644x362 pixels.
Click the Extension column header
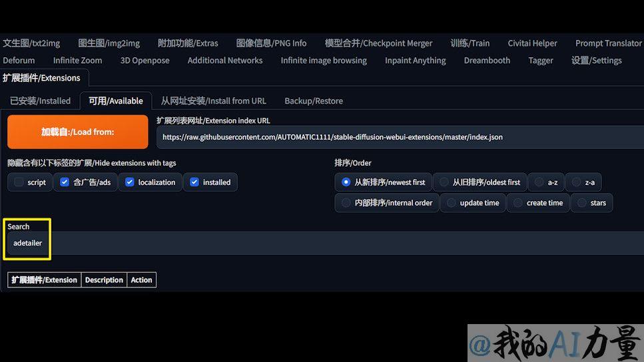(x=45, y=280)
